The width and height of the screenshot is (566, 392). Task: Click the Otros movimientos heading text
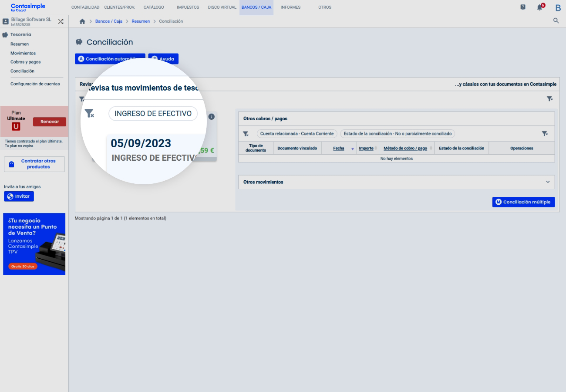coord(263,182)
